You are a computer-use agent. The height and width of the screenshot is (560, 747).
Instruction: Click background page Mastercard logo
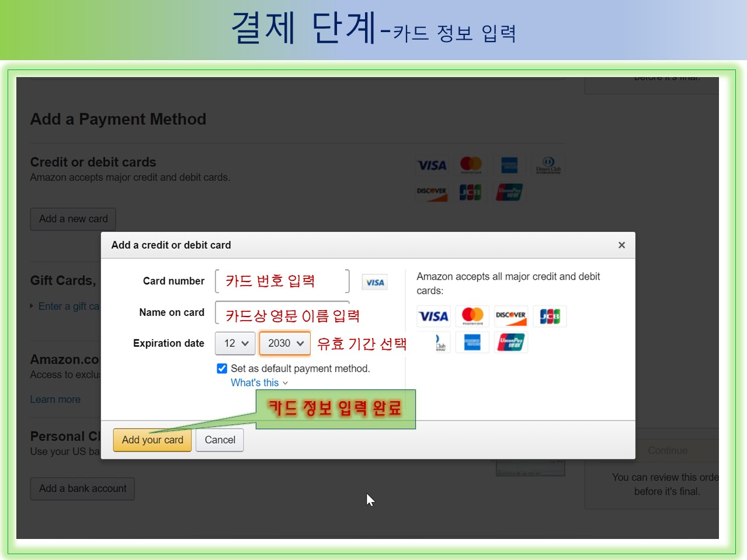coord(471,165)
